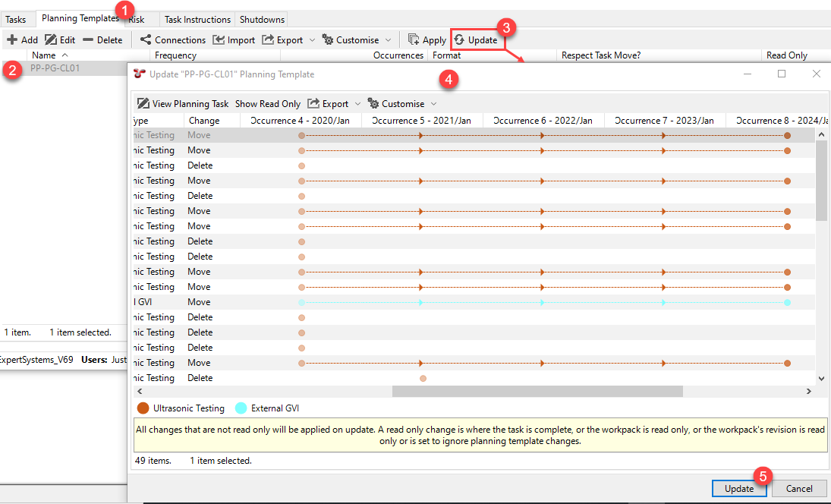Viewport: 831px width, 504px height.
Task: Click Ultrasonic Testing orange legend swatch
Action: pos(143,408)
